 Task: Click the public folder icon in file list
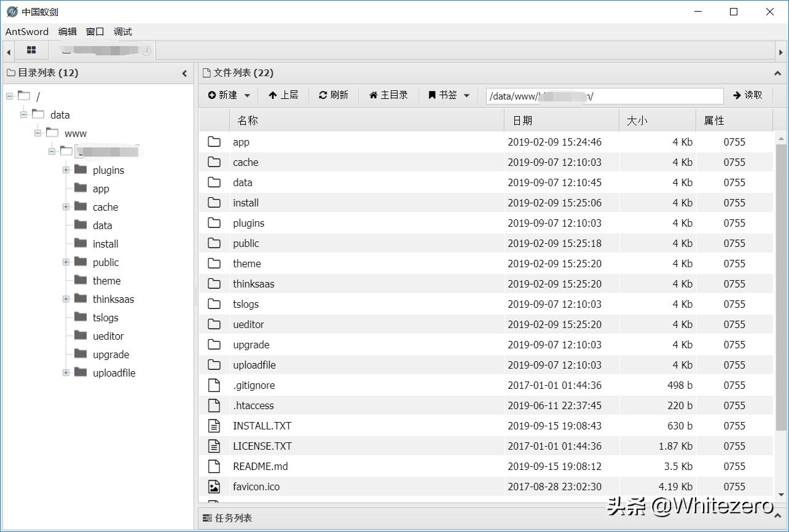tap(214, 243)
